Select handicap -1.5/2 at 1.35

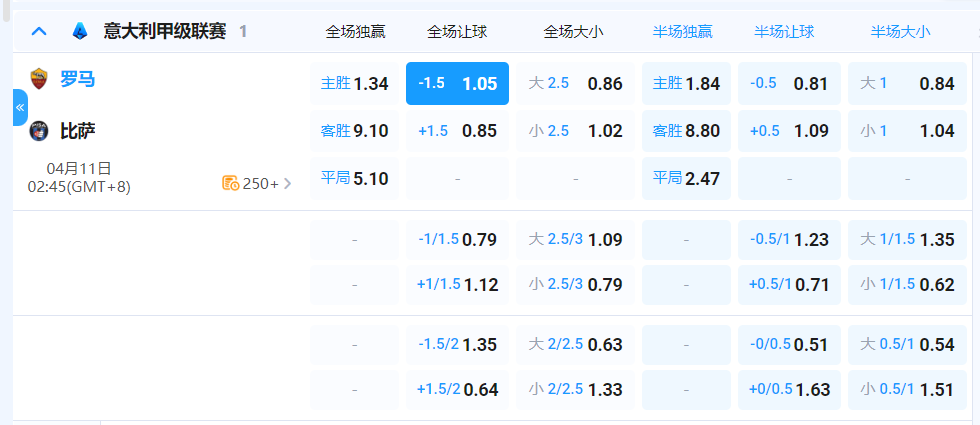click(458, 344)
